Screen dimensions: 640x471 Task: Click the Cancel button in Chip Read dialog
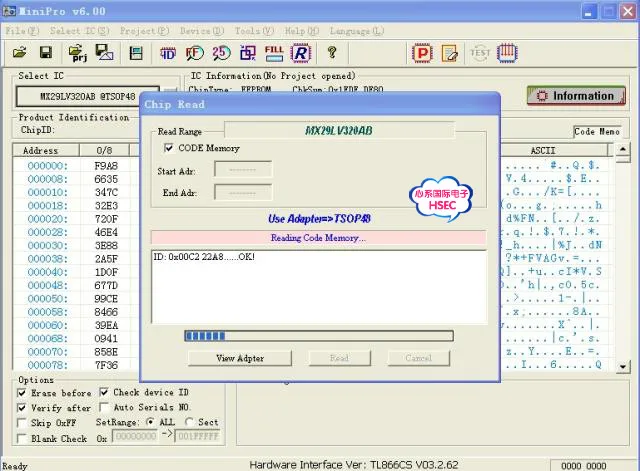tap(419, 358)
